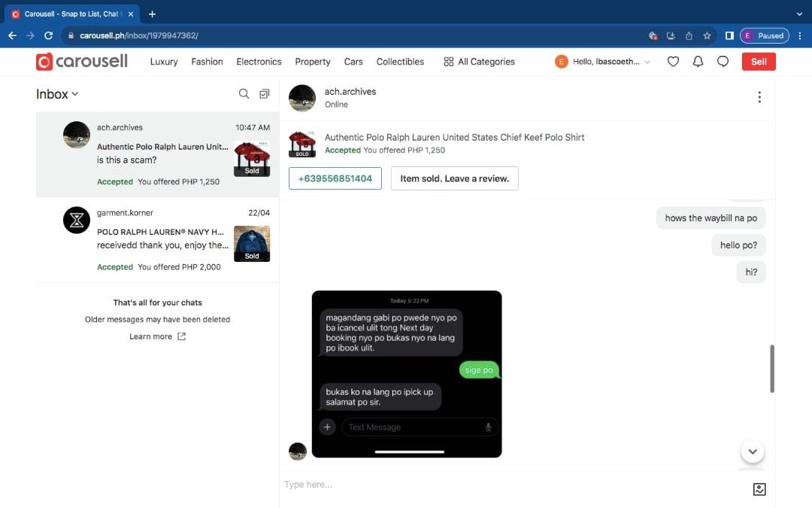Viewport: 812px width, 508px height.
Task: Go forward in browser history
Action: coord(31,36)
